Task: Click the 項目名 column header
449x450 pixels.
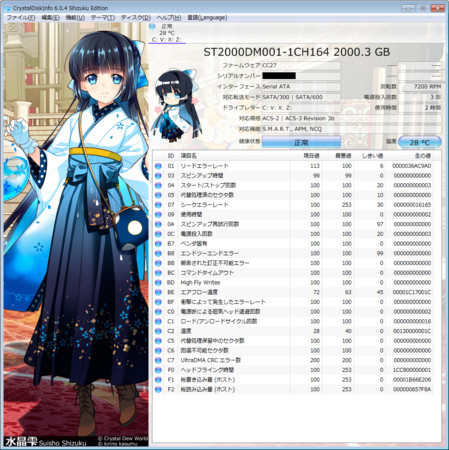Action: (x=188, y=156)
